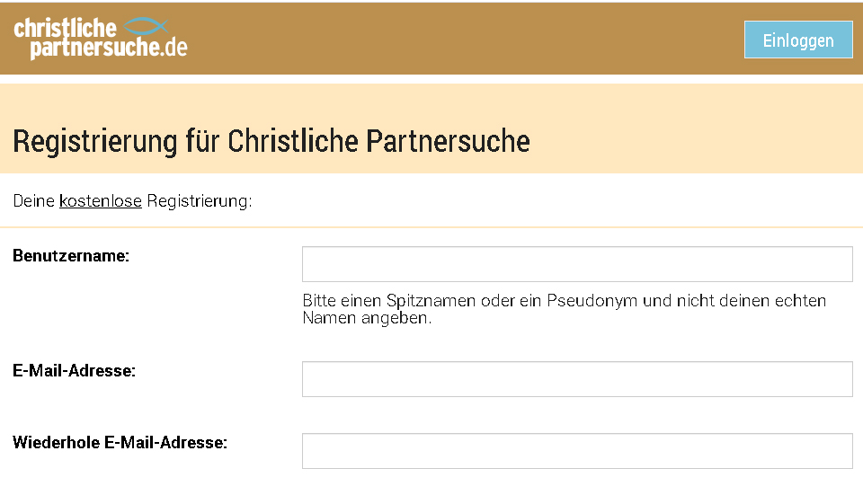Click the Wiederhole E-Mail-Adresse label
The width and height of the screenshot is (863, 504).
[x=120, y=443]
